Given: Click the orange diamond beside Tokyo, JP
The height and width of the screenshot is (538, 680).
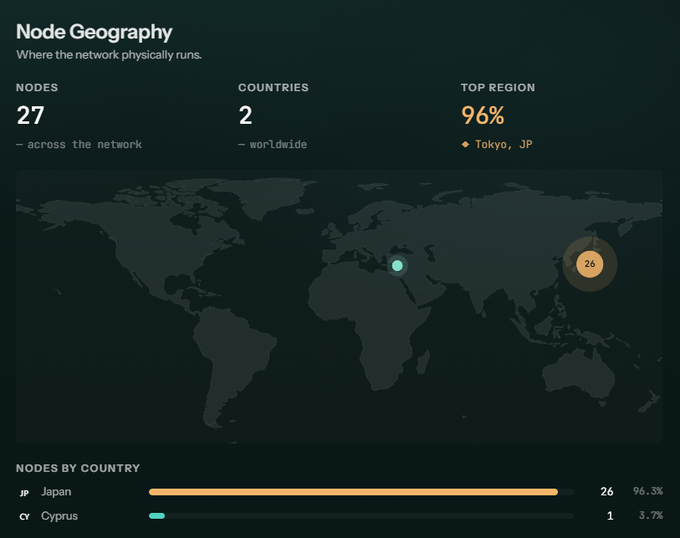Looking at the screenshot, I should (465, 144).
